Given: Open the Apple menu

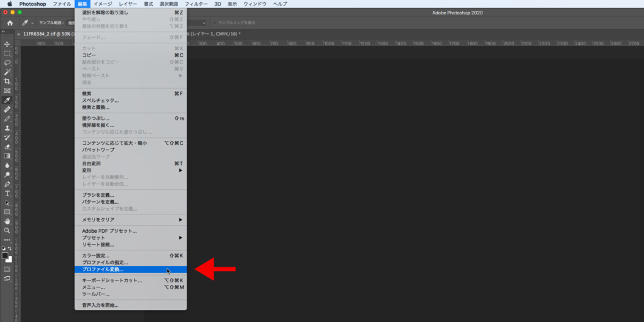Looking at the screenshot, I should point(9,4).
